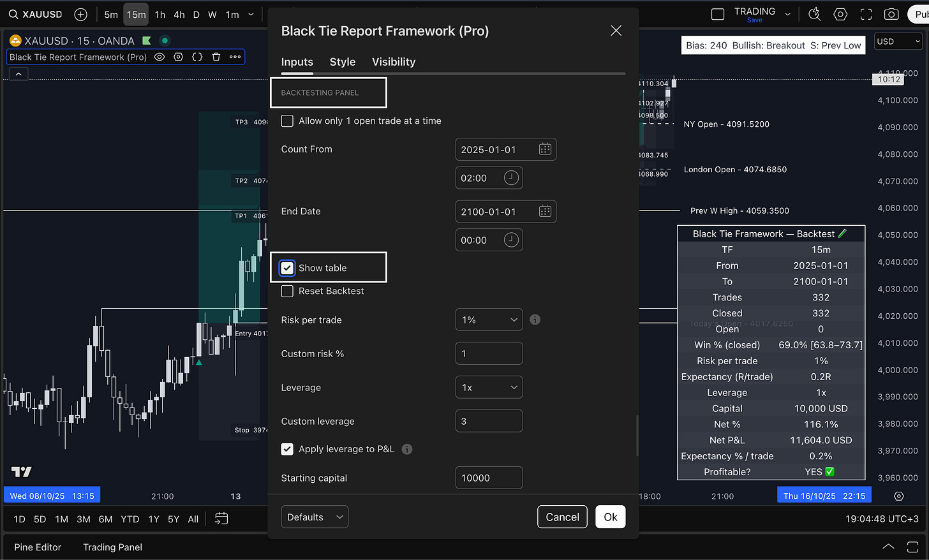Viewport: 929px width, 560px height.
Task: Open go to date calendar icon
Action: [221, 519]
